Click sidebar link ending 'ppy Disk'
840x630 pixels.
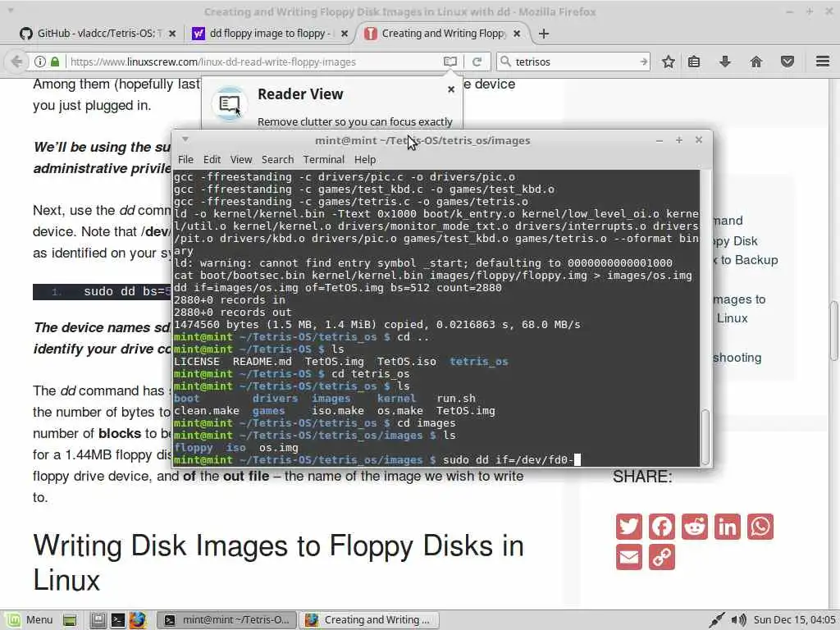click(735, 241)
